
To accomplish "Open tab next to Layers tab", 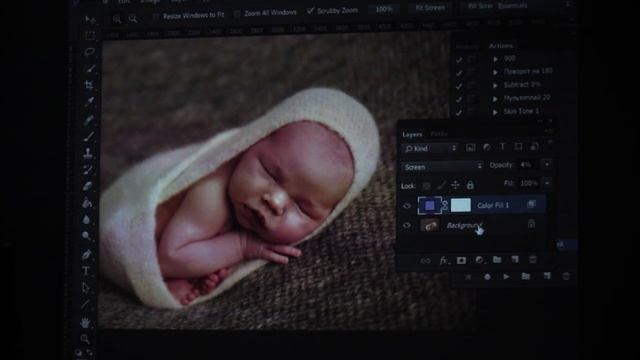I will tap(439, 134).
